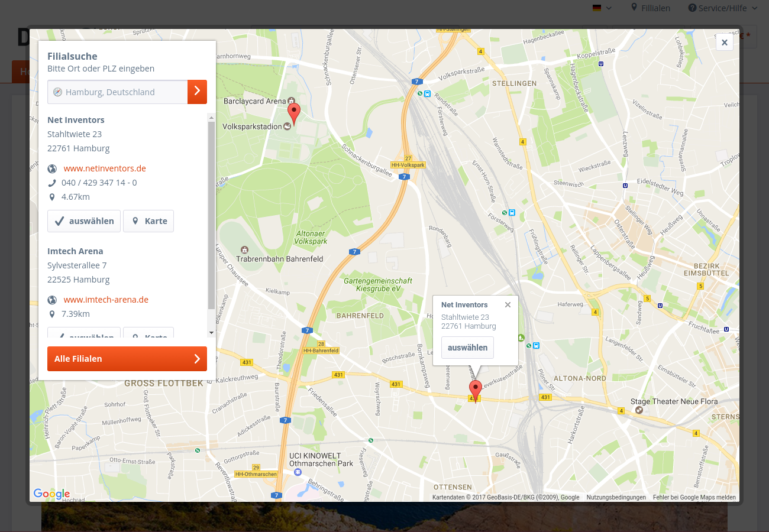The height and width of the screenshot is (532, 769).
Task: Open Nutzungsbedingungen map link
Action: [x=616, y=498]
